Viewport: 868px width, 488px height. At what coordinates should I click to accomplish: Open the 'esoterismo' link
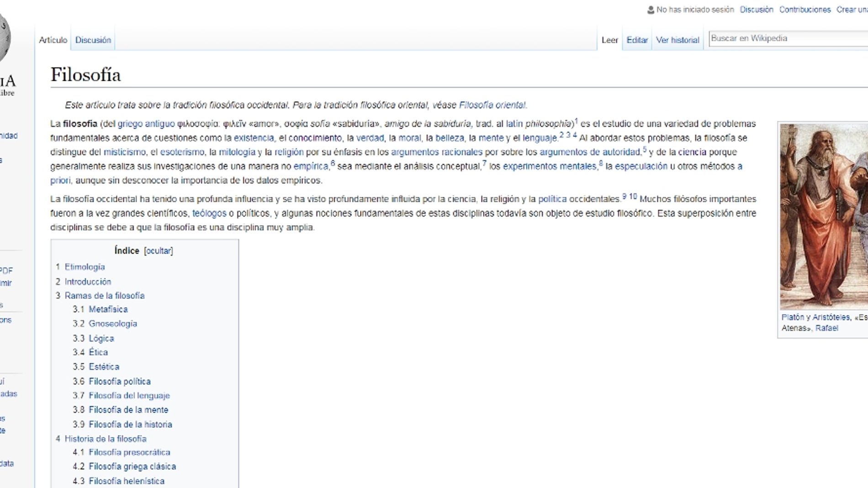[x=182, y=152]
